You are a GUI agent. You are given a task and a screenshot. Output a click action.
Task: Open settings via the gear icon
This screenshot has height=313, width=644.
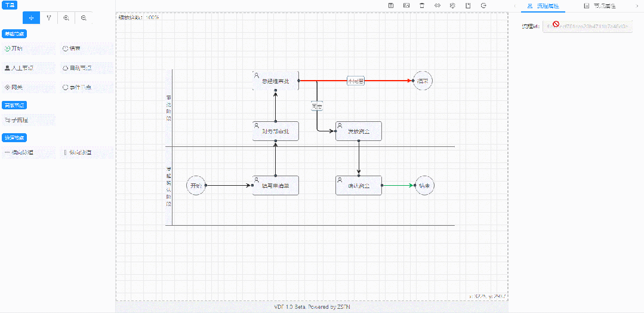point(452,5)
